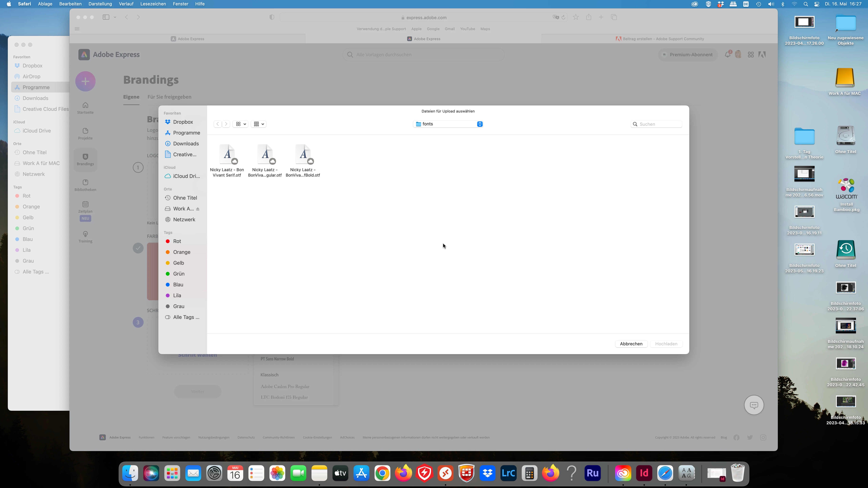Eject the Work A volume

click(x=198, y=209)
